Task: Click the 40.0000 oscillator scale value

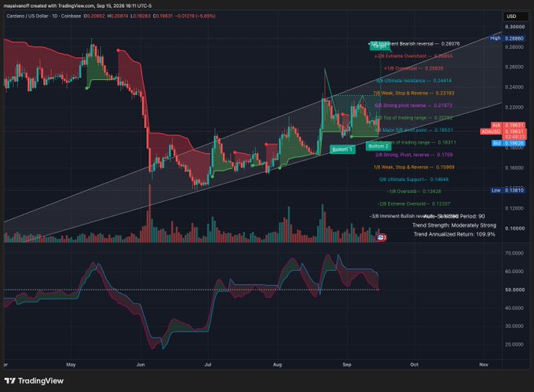Action: pyautogui.click(x=514, y=308)
